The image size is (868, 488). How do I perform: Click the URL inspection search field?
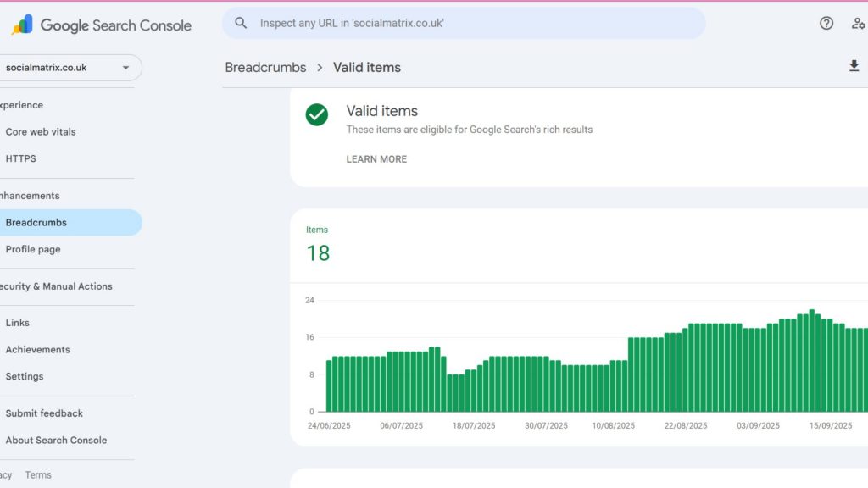pyautogui.click(x=475, y=23)
